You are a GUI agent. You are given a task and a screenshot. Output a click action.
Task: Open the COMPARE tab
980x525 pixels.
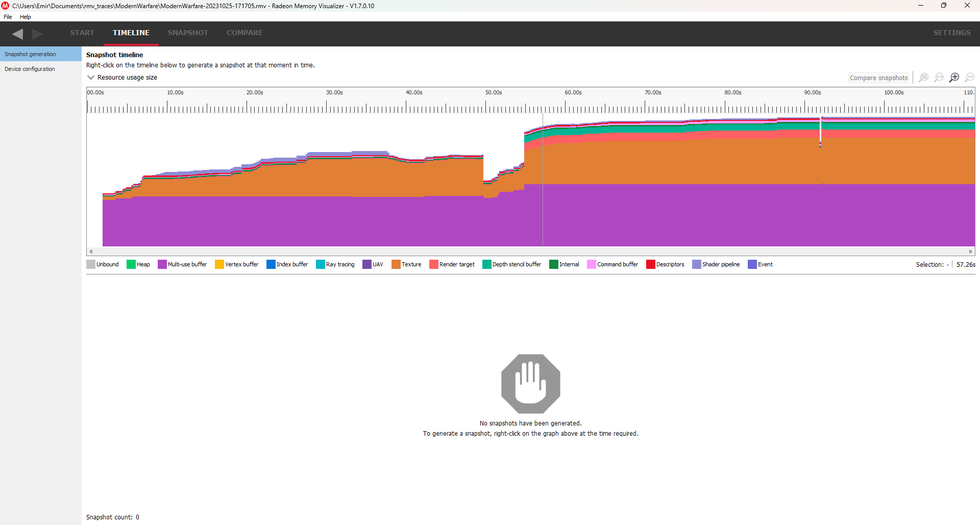[x=244, y=33]
